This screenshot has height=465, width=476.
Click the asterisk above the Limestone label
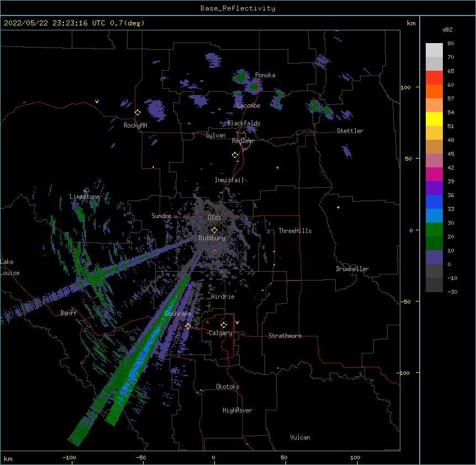84,191
